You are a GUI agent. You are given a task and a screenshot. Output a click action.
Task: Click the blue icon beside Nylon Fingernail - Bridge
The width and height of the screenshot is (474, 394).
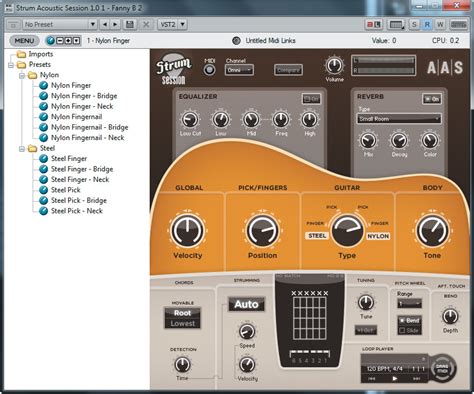tap(44, 127)
